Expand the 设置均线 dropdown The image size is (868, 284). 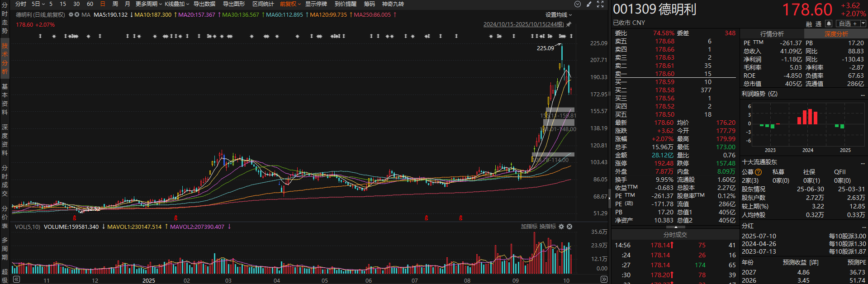coord(558,15)
